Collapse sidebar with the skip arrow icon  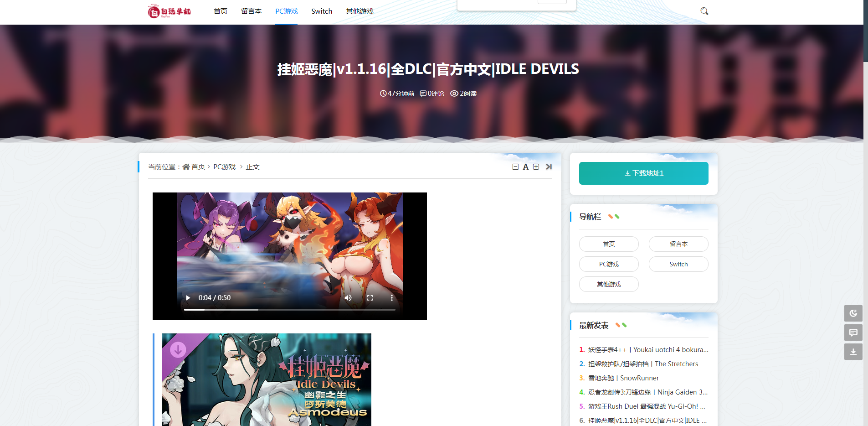point(549,167)
